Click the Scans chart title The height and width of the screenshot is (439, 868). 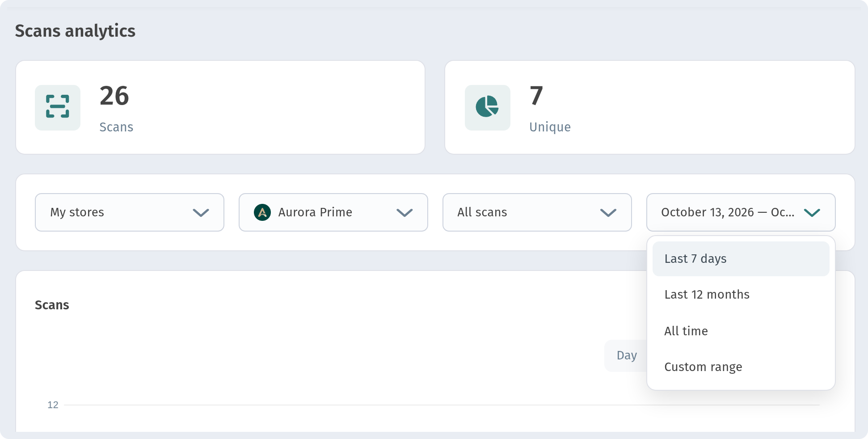point(52,305)
